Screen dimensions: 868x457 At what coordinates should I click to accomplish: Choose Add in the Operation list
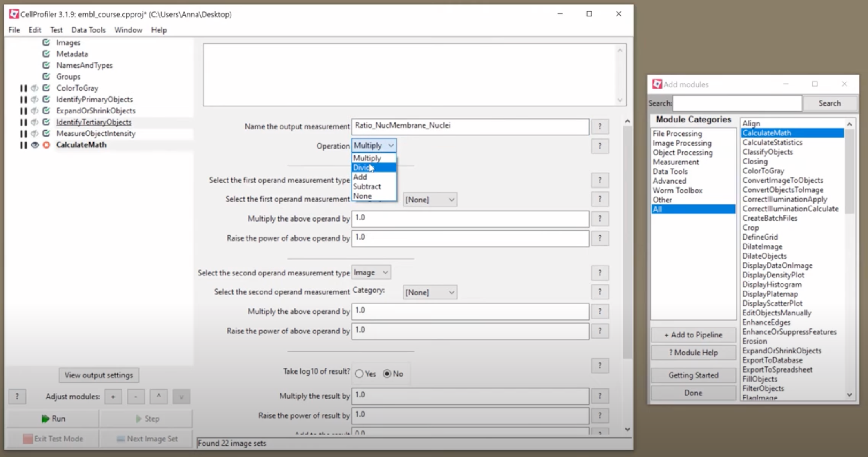click(374, 177)
